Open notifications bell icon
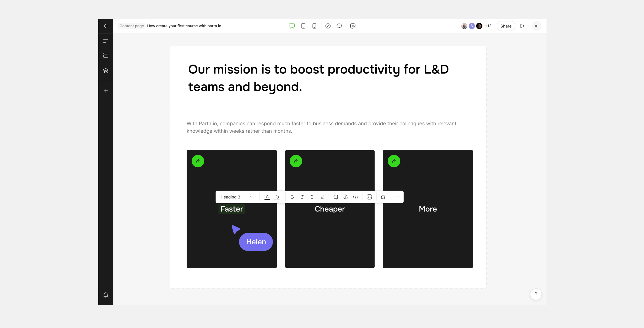Viewport: 644px width, 328px height. pyautogui.click(x=106, y=295)
